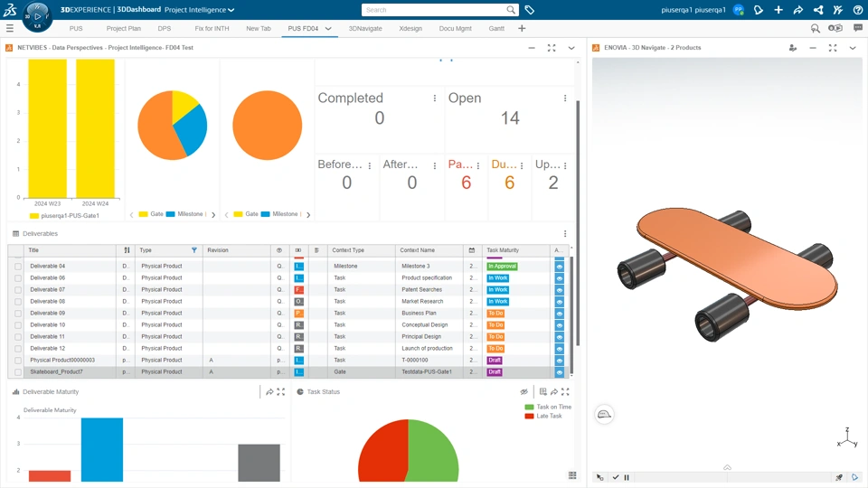Open the Open tile options menu
This screenshot has height=488, width=868.
tap(565, 98)
